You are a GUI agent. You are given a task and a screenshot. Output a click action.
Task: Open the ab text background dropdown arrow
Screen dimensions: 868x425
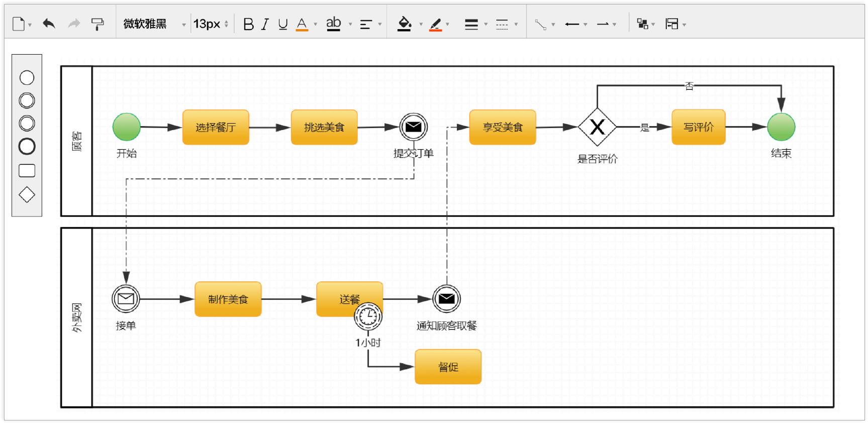(x=350, y=24)
